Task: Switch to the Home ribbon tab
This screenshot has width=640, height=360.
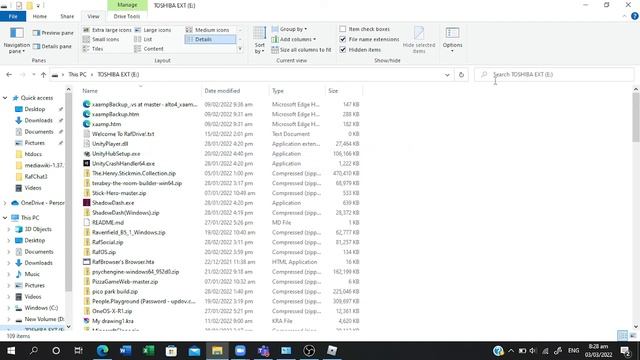Action: pyautogui.click(x=40, y=16)
